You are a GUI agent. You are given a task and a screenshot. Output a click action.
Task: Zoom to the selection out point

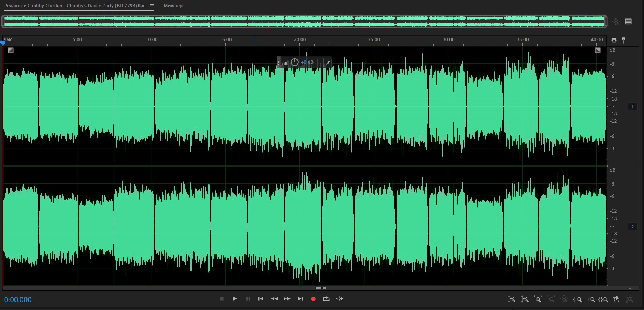tap(591, 299)
